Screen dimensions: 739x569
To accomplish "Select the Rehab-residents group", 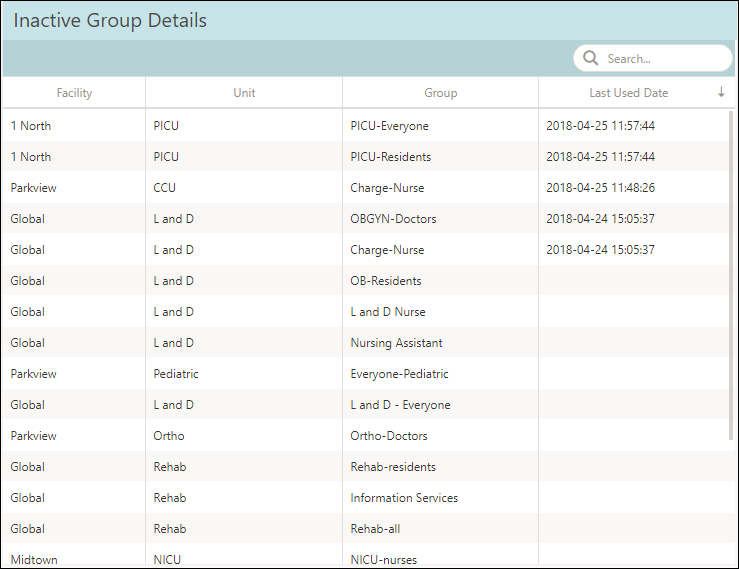I will (x=393, y=467).
